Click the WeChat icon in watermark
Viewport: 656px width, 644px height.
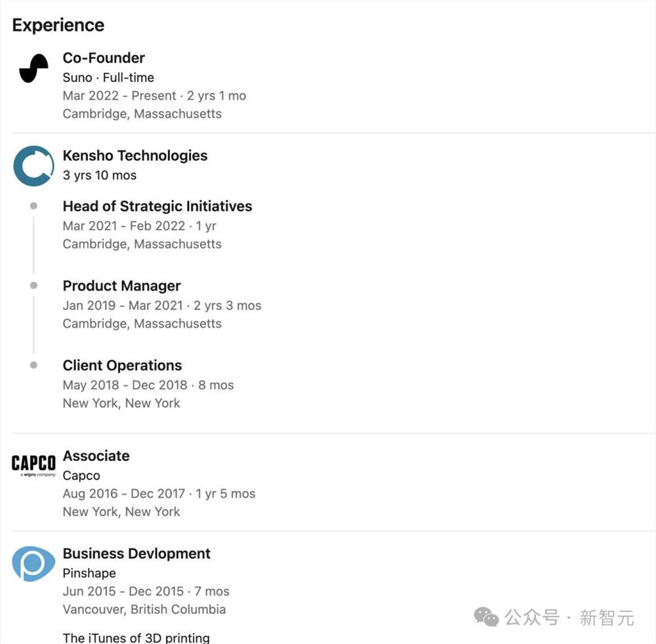pos(486,616)
